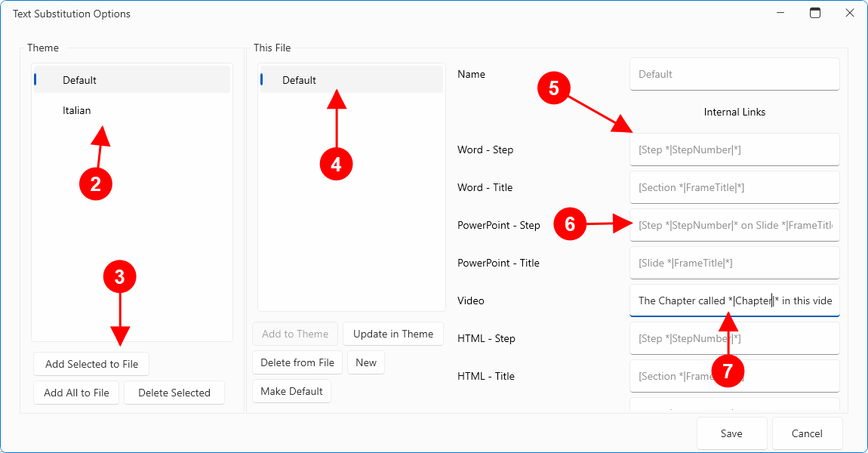Maximize the Text Substitution Options window
The width and height of the screenshot is (868, 453).
(x=815, y=13)
